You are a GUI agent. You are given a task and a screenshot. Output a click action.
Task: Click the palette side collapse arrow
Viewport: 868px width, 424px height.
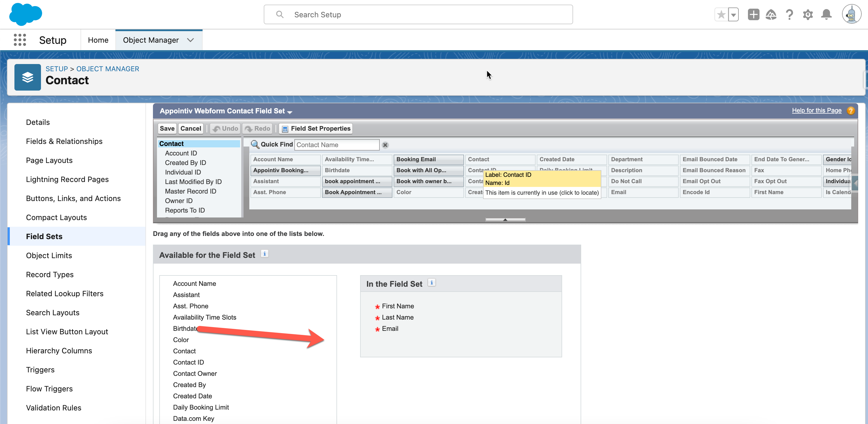point(855,183)
